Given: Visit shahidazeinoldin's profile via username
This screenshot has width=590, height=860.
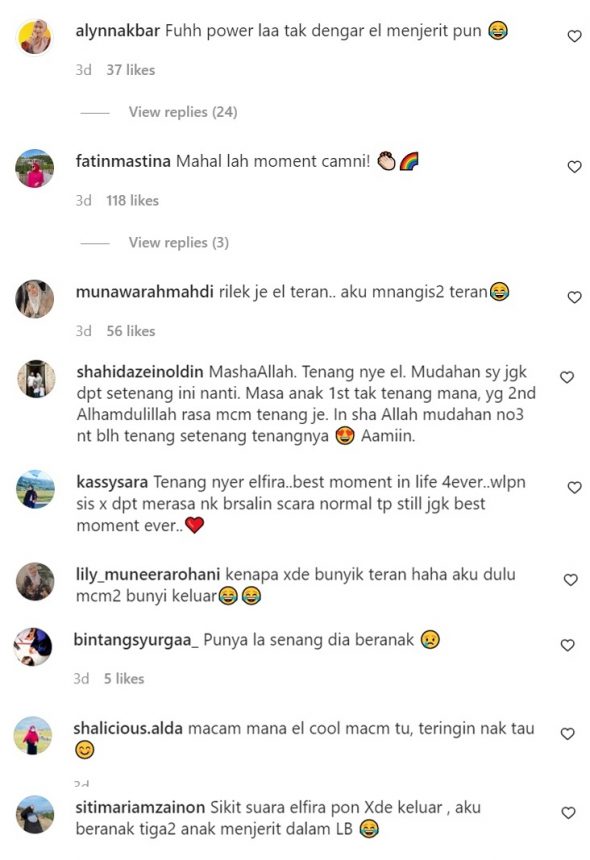Looking at the screenshot, I should [x=140, y=372].
